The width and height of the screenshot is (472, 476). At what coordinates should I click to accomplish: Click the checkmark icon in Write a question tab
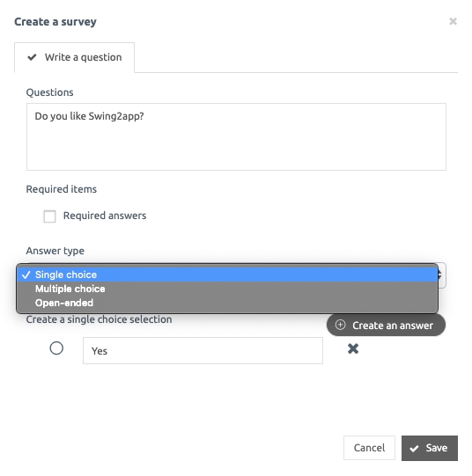coord(32,57)
